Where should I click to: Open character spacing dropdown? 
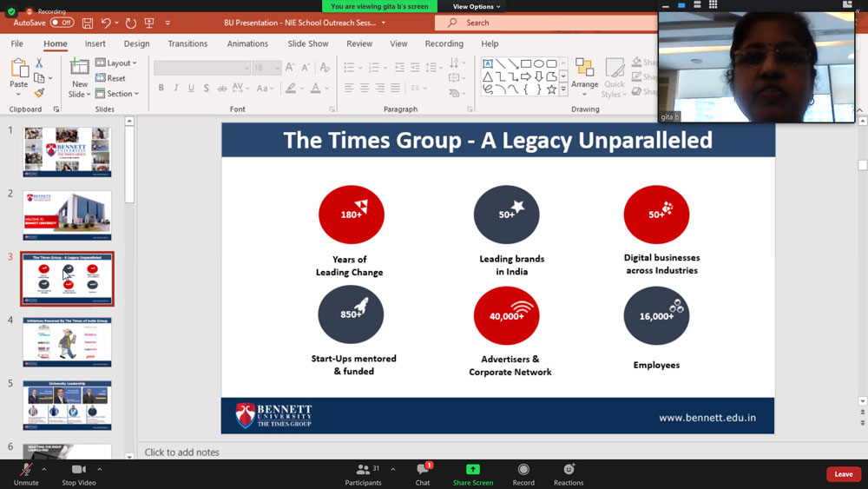[x=240, y=88]
